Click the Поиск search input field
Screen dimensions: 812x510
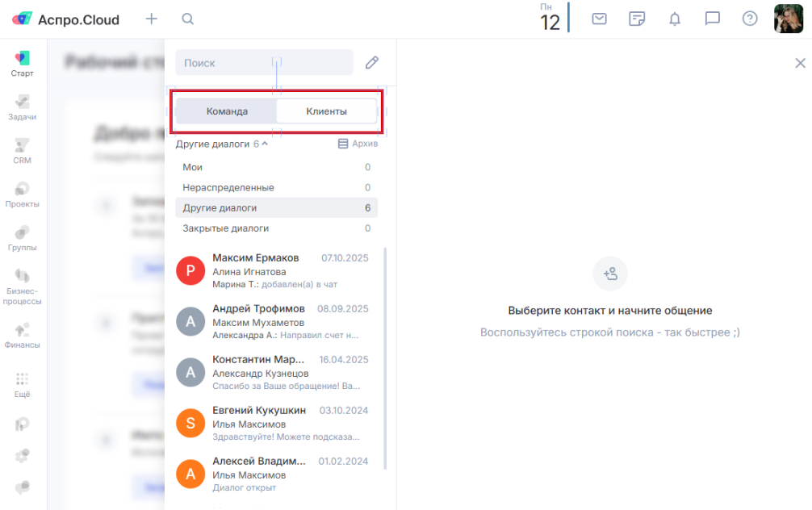pos(264,63)
